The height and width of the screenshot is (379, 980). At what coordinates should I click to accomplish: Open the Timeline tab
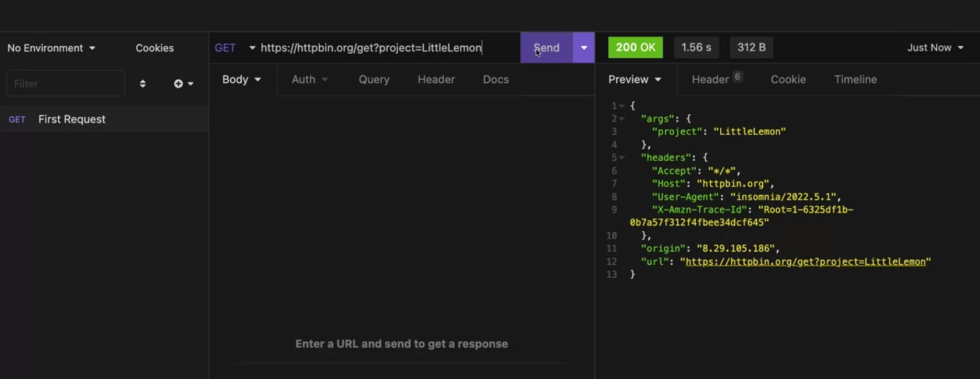click(x=855, y=80)
